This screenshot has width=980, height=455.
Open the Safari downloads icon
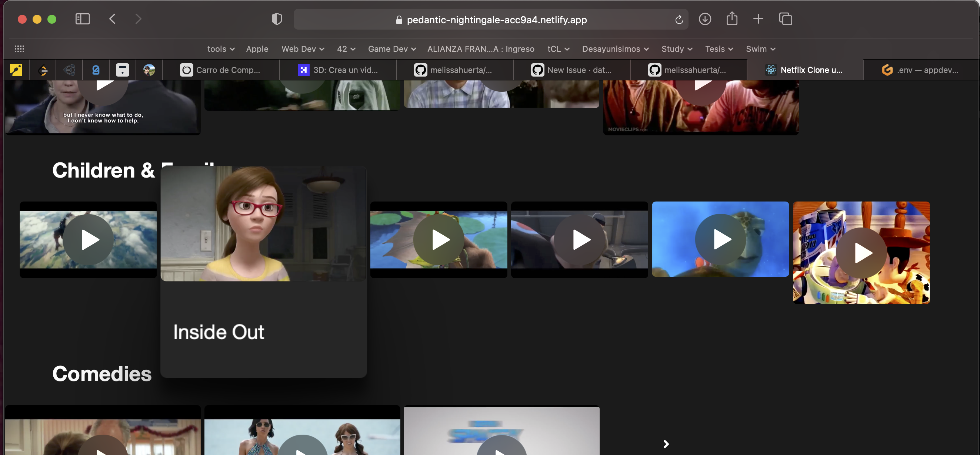(x=704, y=19)
